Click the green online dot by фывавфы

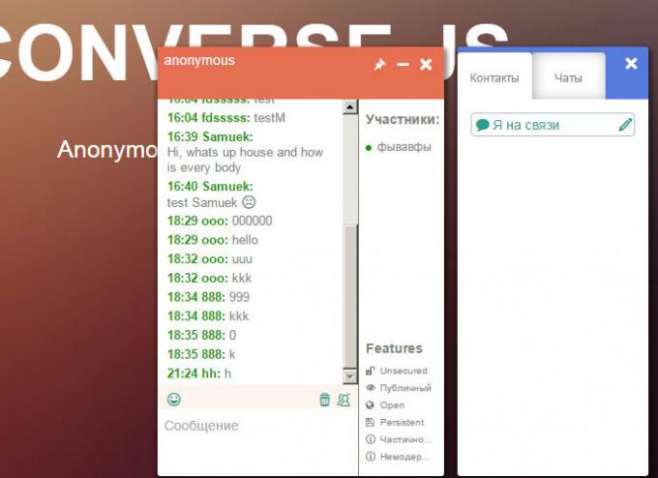pos(368,148)
